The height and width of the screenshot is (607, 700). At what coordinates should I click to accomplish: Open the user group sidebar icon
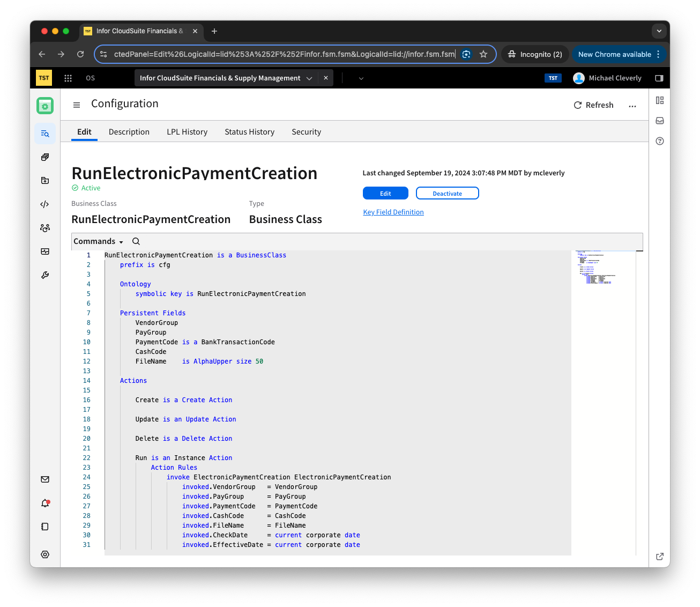[45, 228]
